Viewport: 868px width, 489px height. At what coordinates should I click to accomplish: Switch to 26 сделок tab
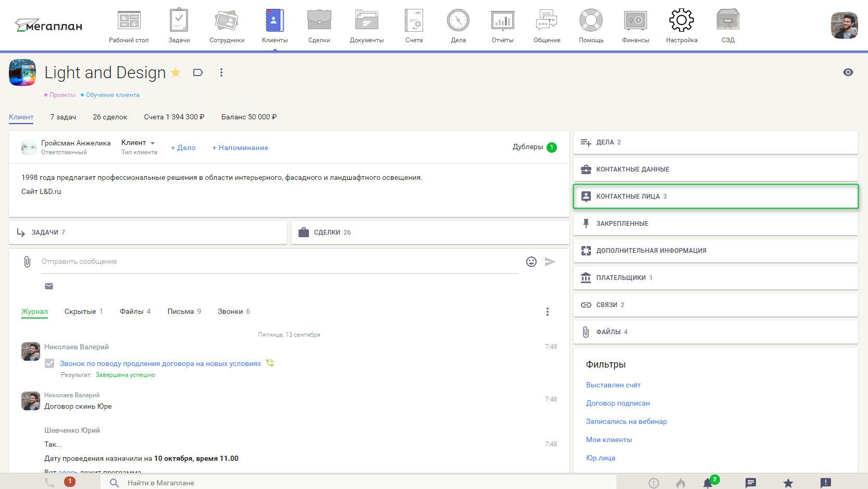[110, 117]
